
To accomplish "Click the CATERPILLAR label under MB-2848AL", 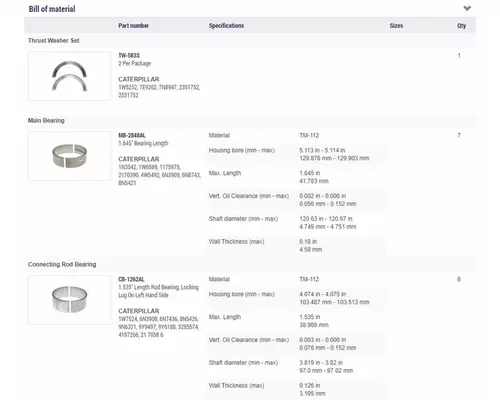I will [x=139, y=159].
